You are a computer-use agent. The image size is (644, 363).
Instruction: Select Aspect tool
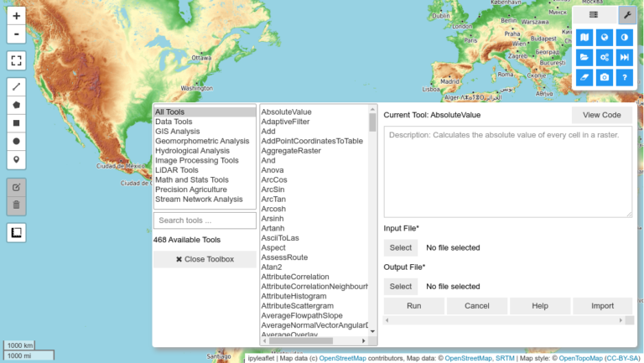coord(314,247)
